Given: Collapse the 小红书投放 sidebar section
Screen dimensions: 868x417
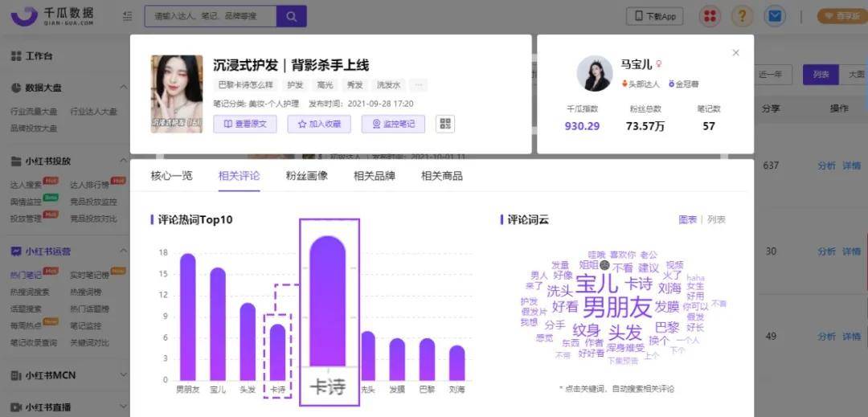Looking at the screenshot, I should click(x=124, y=161).
